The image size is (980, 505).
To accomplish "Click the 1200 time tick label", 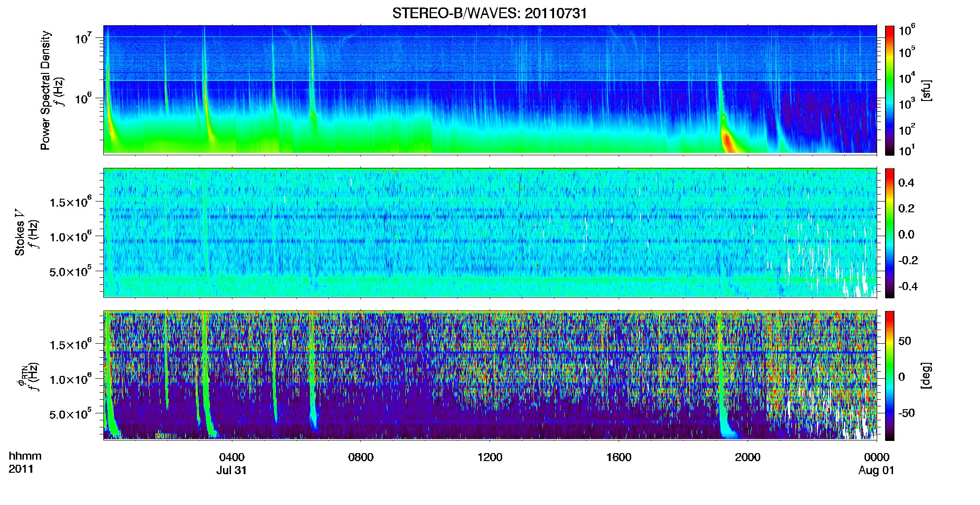I will (x=490, y=457).
